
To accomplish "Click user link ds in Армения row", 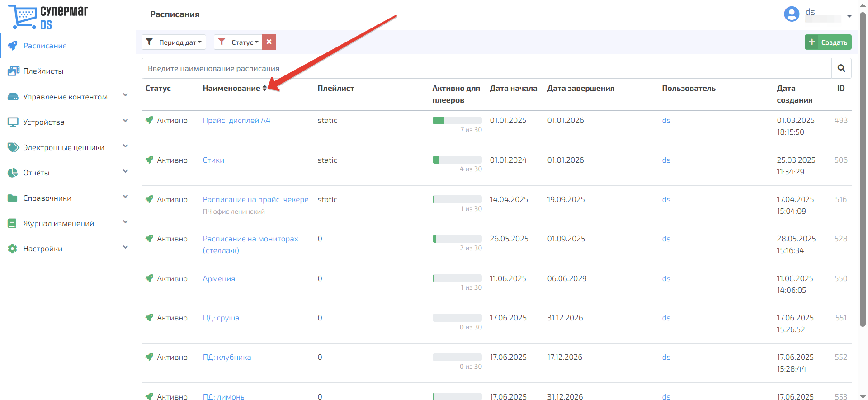I will tap(666, 278).
